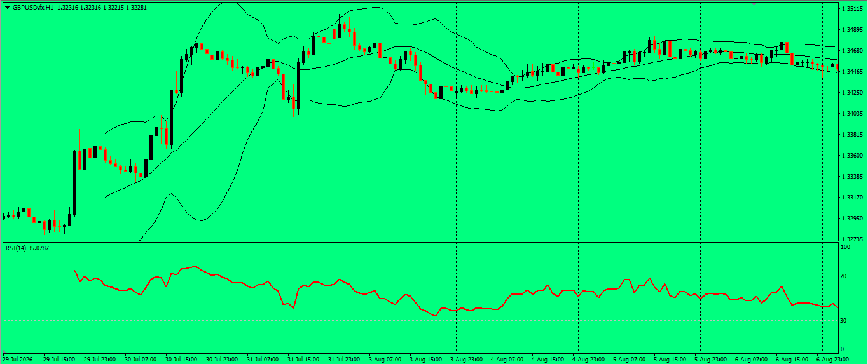Click the 30 Jul 23:00 time label
Image resolution: width=868 pixels, height=364 pixels.
tap(223, 360)
